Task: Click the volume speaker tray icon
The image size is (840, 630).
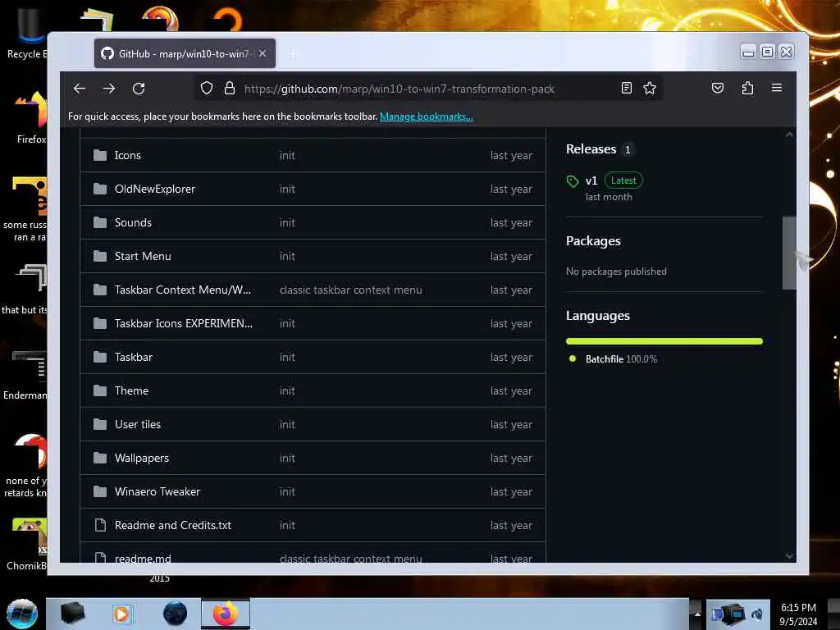Action: tap(757, 614)
